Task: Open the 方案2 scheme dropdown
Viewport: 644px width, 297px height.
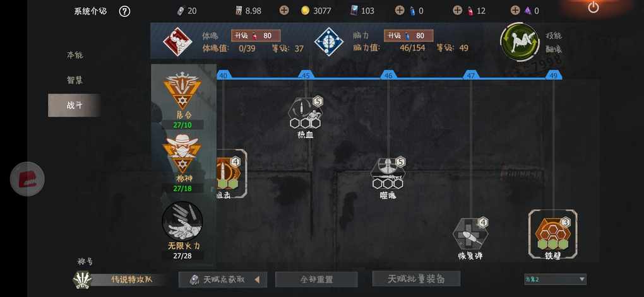Action: [555, 279]
